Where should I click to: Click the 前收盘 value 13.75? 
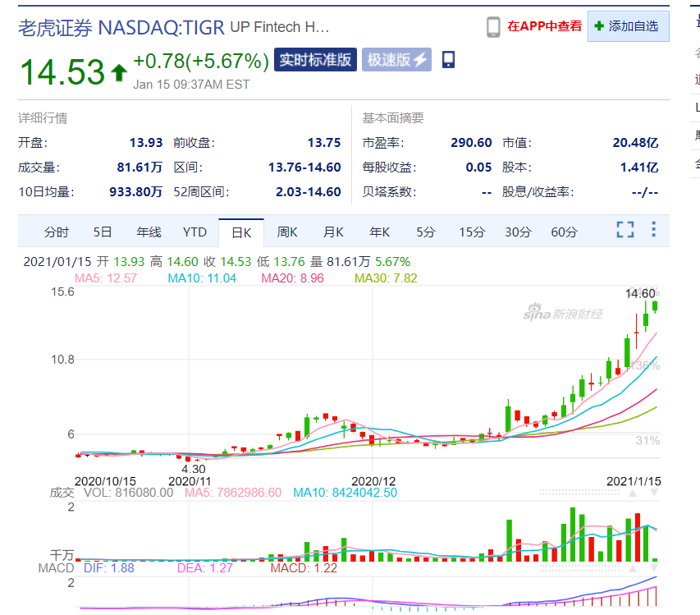323,143
